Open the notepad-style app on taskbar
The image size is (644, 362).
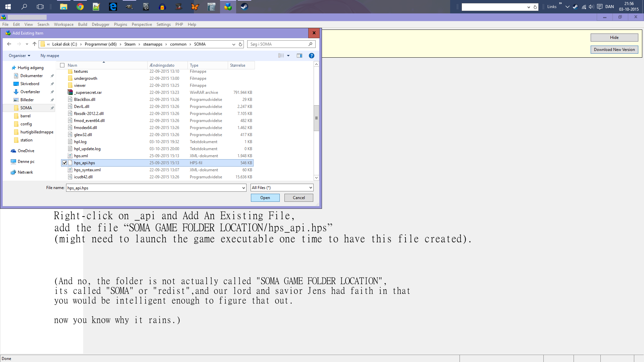(96, 7)
